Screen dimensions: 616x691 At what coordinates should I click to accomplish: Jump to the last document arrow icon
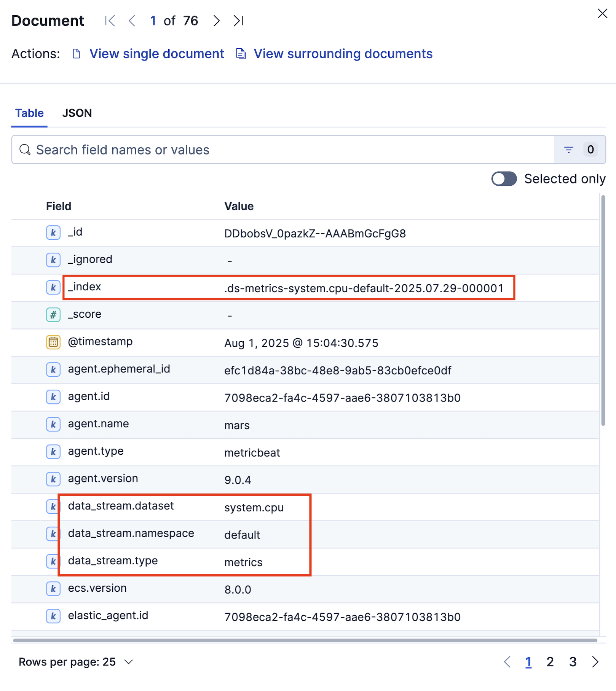[x=239, y=21]
